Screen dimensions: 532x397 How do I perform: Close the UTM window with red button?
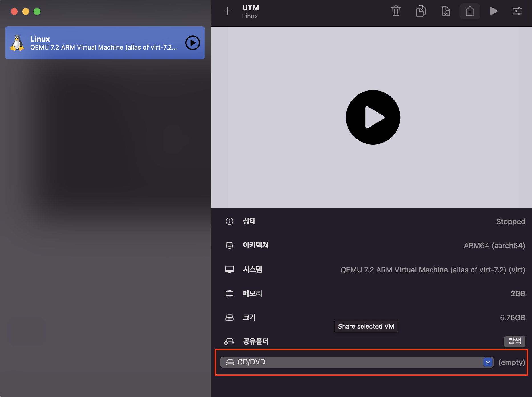click(14, 11)
